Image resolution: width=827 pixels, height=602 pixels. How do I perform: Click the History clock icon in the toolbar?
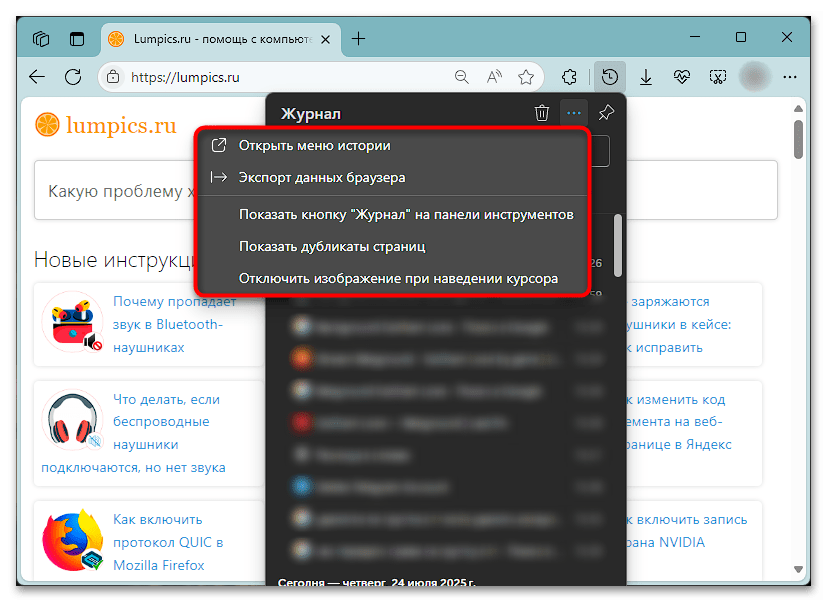click(610, 76)
